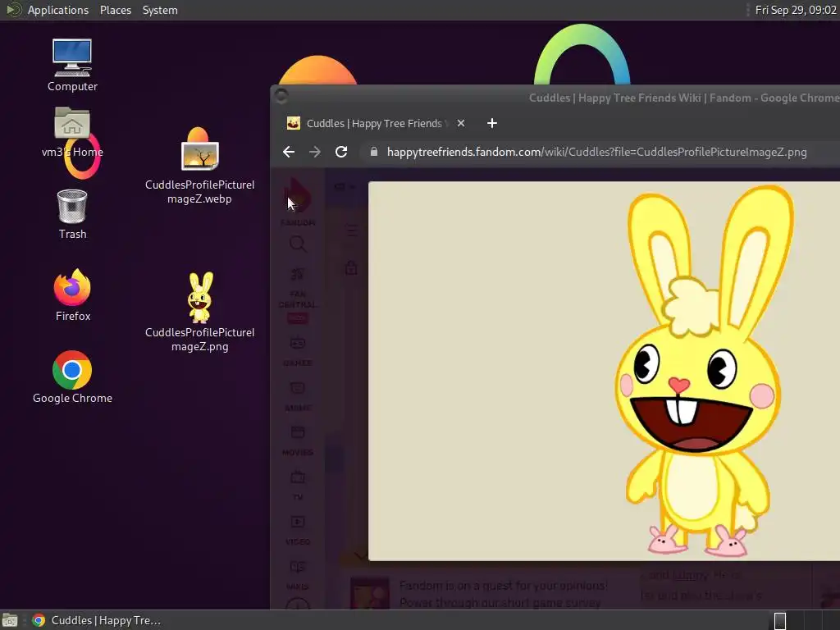Reload the page in Chrome
The width and height of the screenshot is (840, 630).
point(341,152)
